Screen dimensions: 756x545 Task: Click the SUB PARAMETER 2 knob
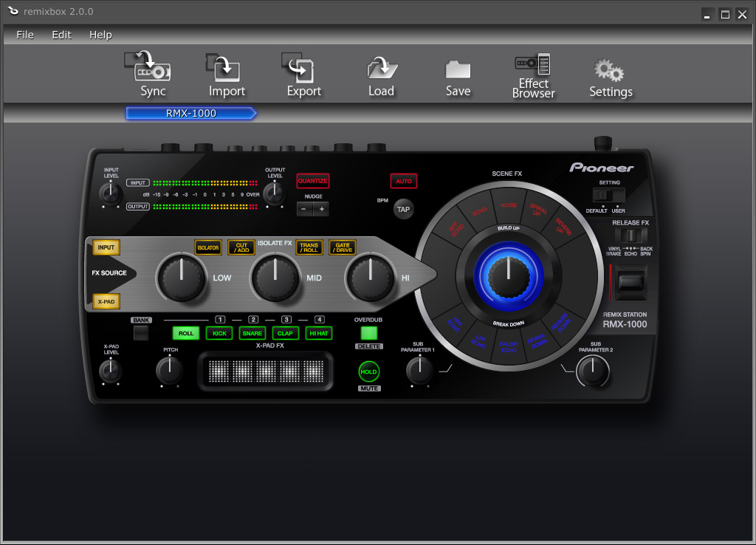[x=593, y=371]
